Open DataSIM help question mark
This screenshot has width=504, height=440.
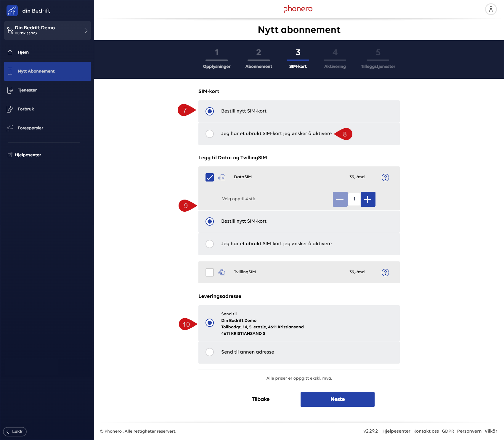[x=385, y=177]
